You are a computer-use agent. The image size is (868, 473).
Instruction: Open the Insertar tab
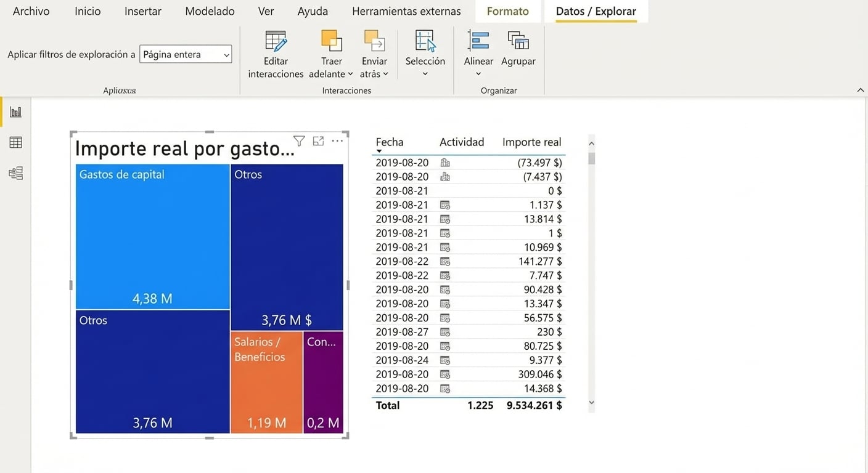tap(143, 11)
